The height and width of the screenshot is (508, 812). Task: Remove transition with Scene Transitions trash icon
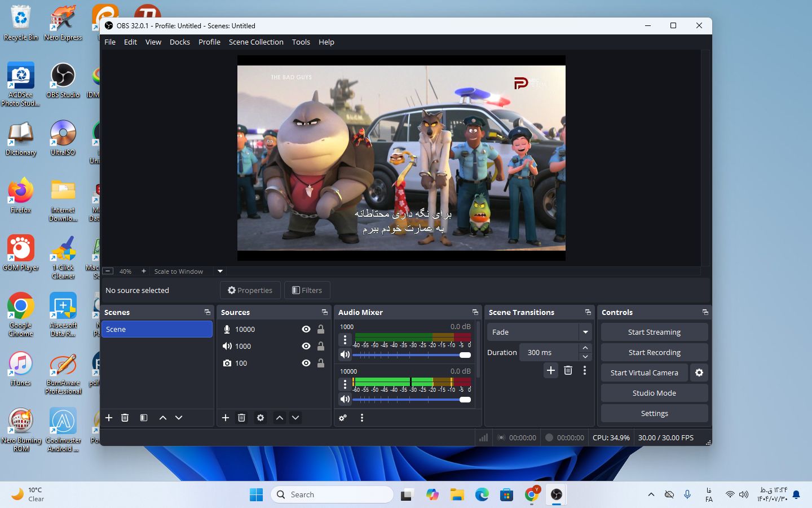(568, 370)
